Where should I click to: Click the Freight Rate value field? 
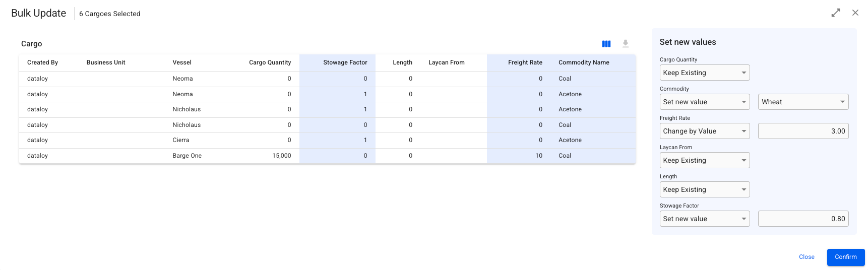click(x=802, y=131)
